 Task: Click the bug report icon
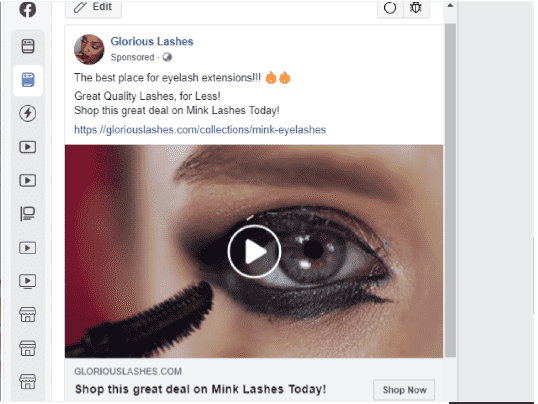point(416,8)
